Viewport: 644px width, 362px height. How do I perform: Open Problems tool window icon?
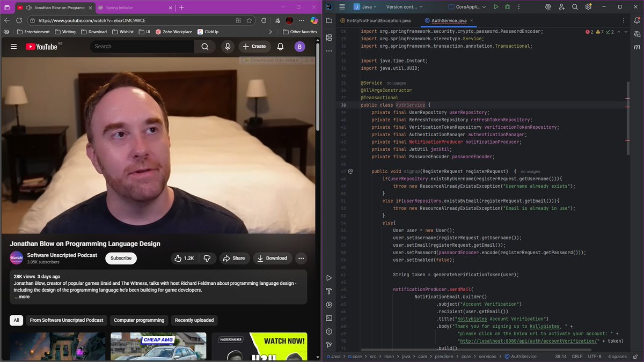(329, 331)
